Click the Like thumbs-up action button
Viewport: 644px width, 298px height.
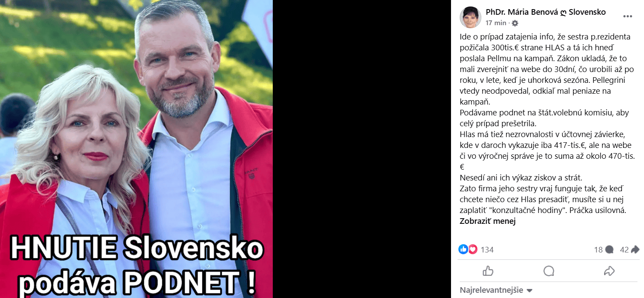[x=488, y=271]
